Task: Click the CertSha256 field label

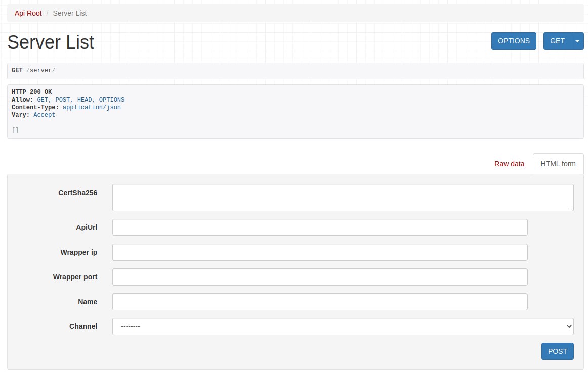Action: click(77, 193)
